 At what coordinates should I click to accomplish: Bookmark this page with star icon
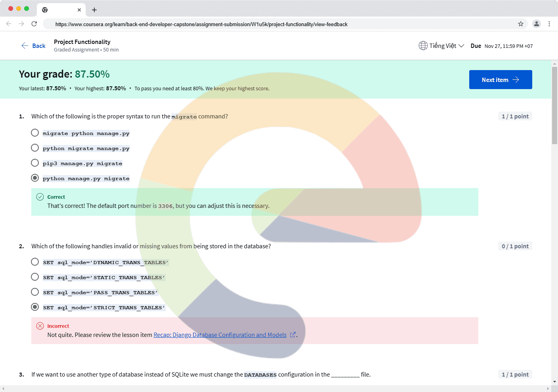[x=520, y=24]
